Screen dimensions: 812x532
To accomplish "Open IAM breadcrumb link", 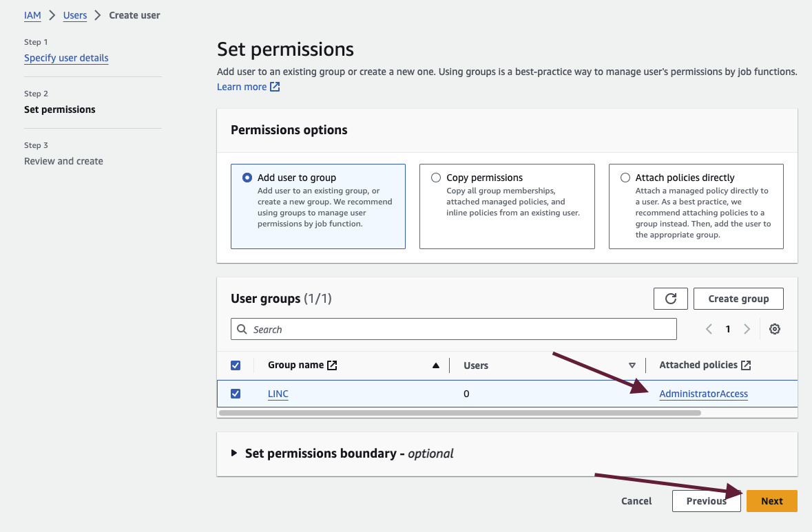I will (x=32, y=15).
